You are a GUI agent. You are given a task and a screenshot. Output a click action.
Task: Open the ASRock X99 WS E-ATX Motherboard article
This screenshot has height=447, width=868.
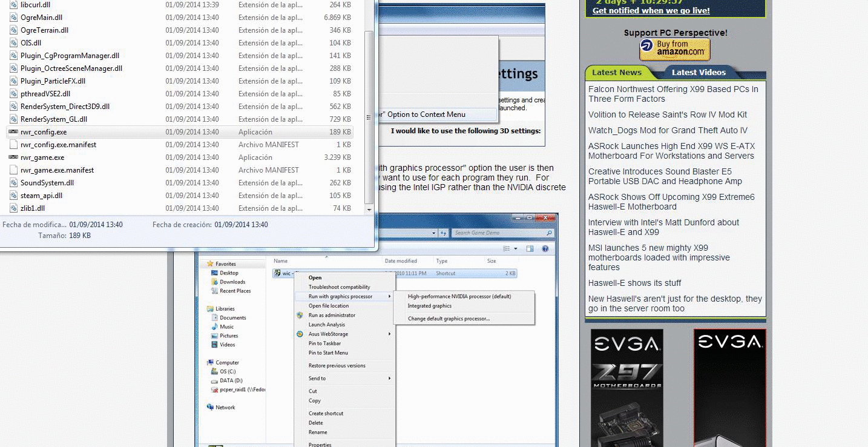coord(672,151)
